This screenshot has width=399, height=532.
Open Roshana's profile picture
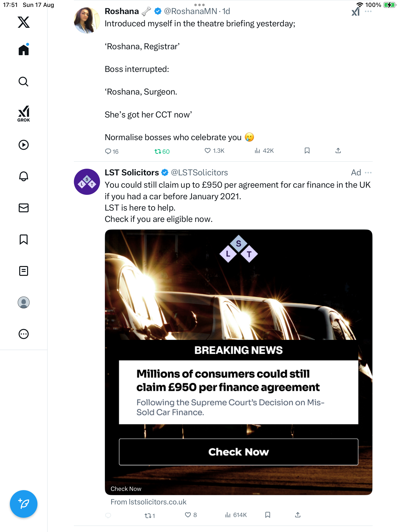coord(87,20)
